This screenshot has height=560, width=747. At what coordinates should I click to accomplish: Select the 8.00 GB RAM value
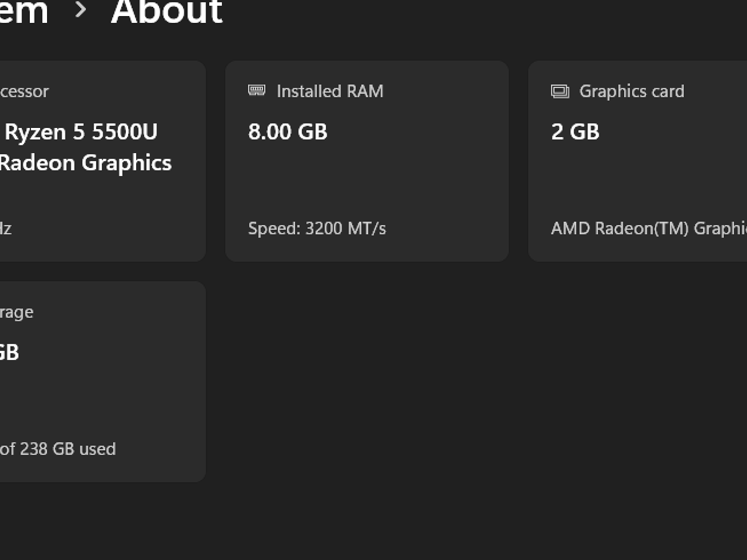[288, 132]
